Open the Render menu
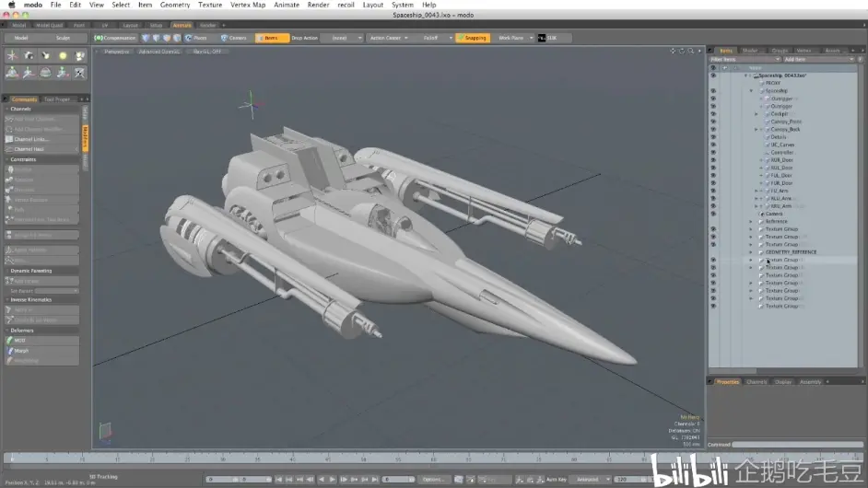The width and height of the screenshot is (868, 488). coord(318,5)
